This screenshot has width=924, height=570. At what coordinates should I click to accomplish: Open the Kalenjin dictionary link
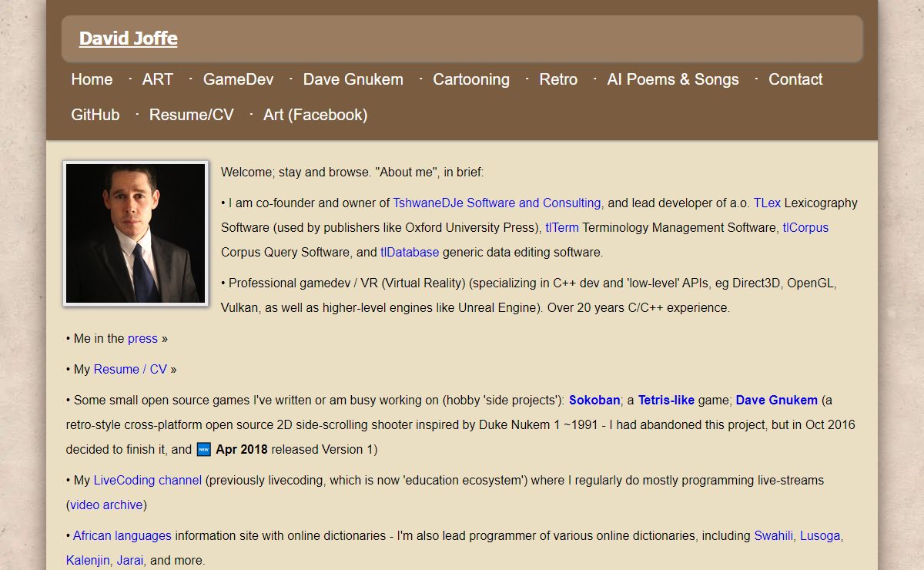[89, 561]
